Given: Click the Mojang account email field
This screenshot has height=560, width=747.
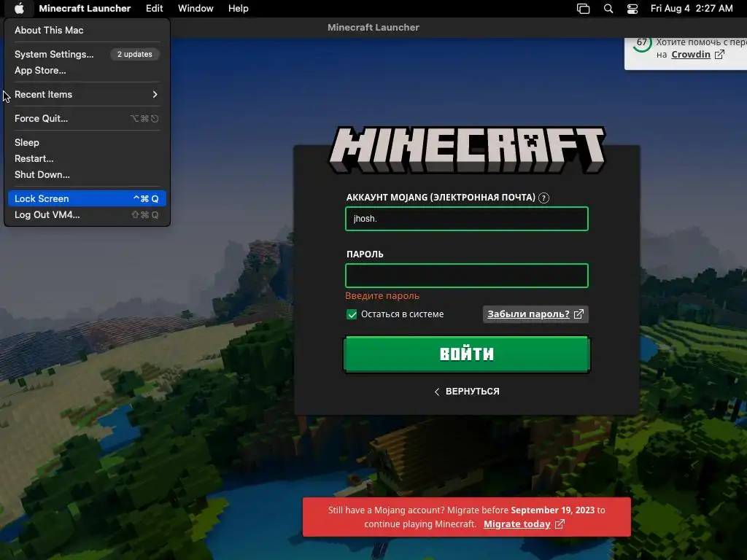Looking at the screenshot, I should (467, 219).
